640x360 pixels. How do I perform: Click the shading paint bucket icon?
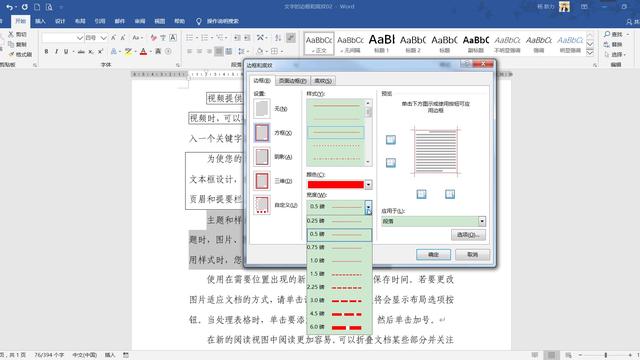(x=260, y=51)
